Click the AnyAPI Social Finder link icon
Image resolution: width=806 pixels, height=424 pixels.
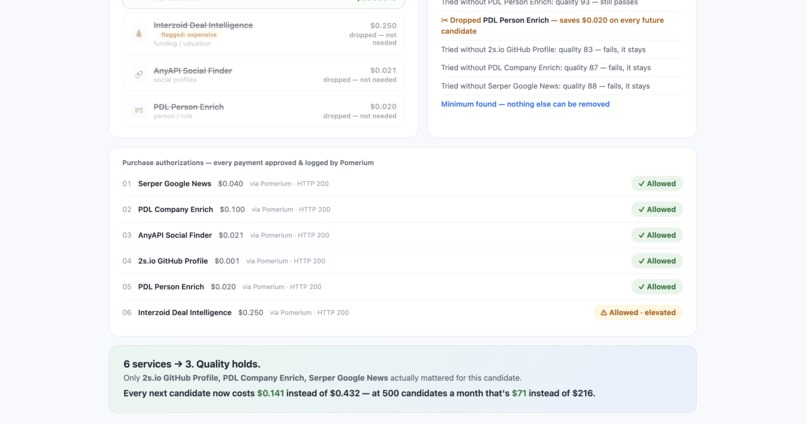pyautogui.click(x=138, y=75)
